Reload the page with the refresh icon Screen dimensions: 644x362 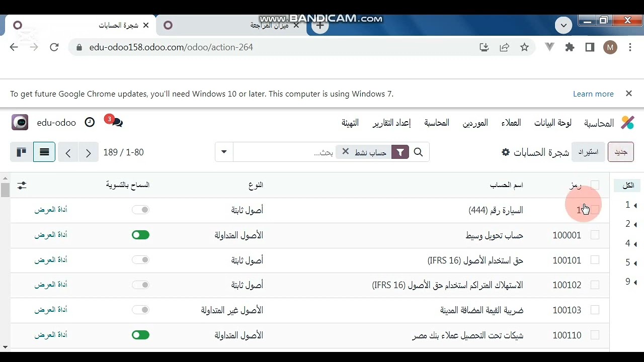click(x=54, y=47)
